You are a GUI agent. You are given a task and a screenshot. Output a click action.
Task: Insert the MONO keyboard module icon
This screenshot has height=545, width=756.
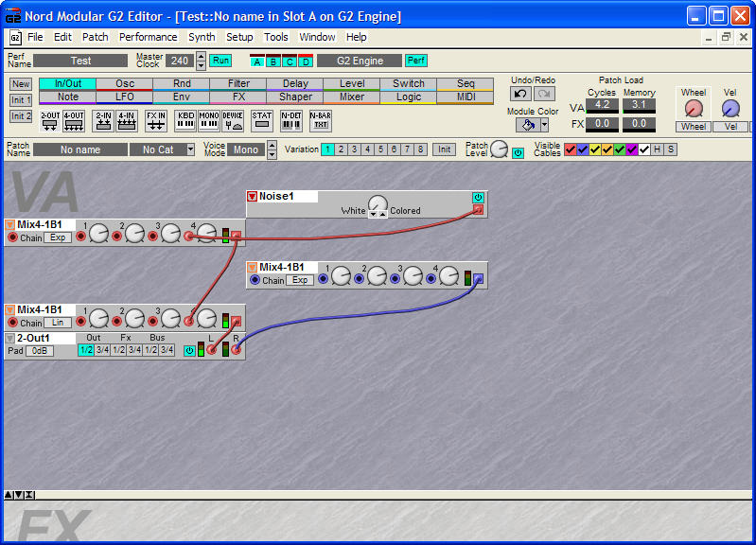[x=209, y=120]
